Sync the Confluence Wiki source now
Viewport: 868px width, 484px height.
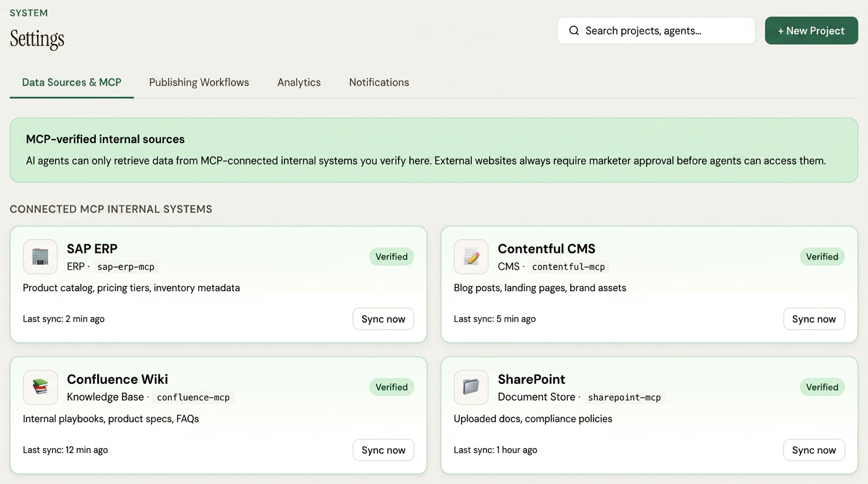[x=384, y=450]
